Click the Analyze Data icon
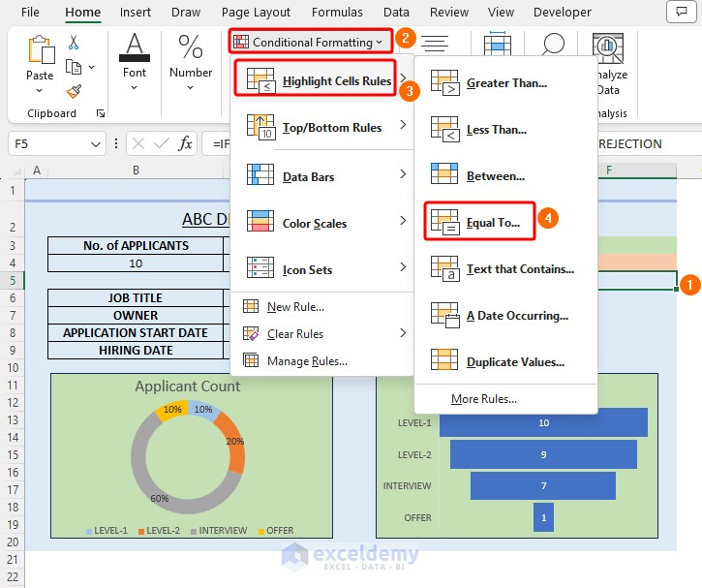Image resolution: width=702 pixels, height=588 pixels. [x=608, y=47]
